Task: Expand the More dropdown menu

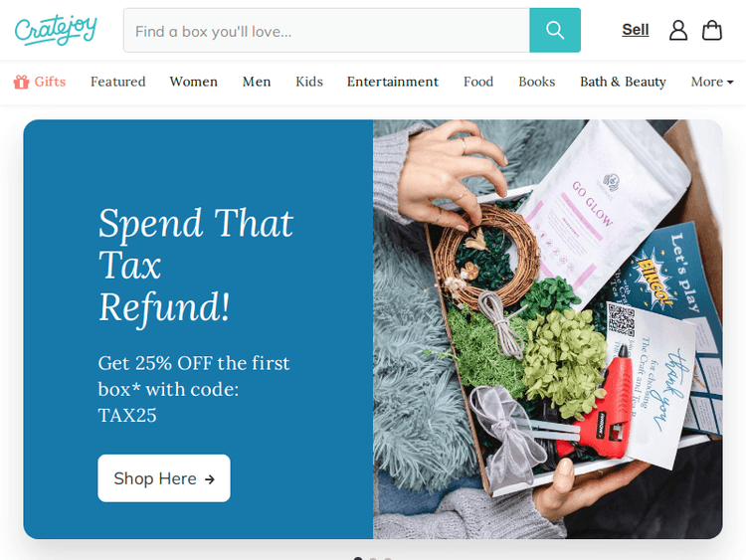Action: (712, 82)
